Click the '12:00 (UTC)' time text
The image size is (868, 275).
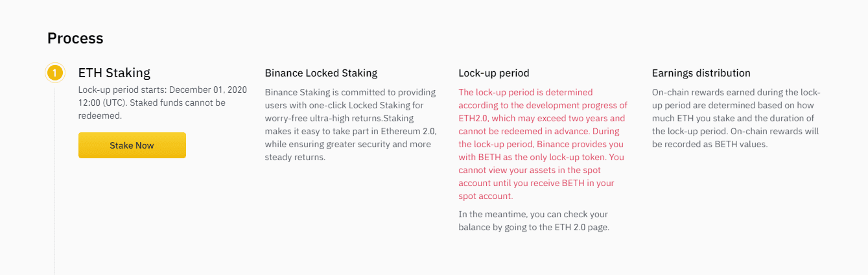pyautogui.click(x=102, y=102)
